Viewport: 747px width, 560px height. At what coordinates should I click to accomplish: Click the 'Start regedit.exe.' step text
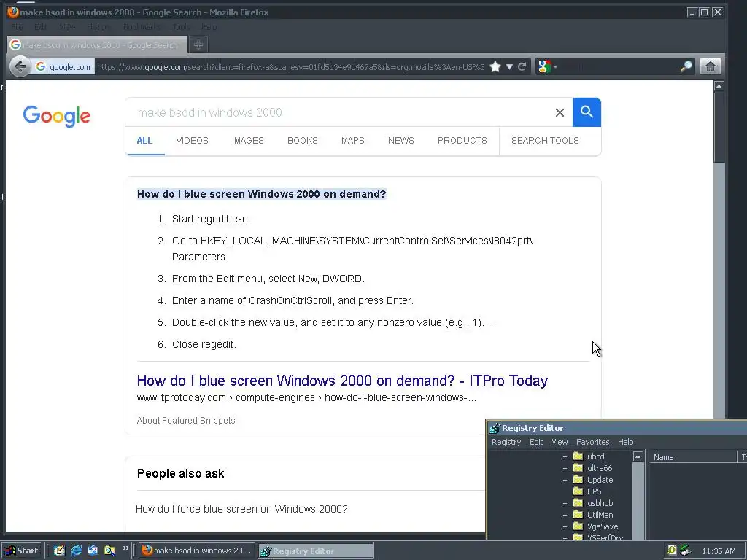click(x=211, y=219)
